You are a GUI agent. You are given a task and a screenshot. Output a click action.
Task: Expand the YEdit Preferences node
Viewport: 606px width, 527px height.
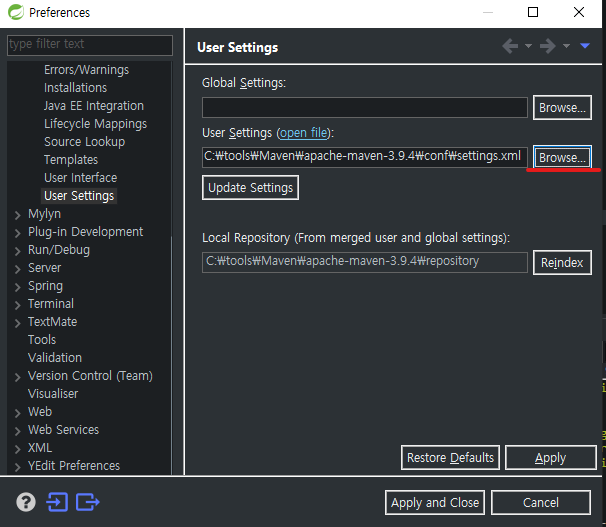point(17,467)
